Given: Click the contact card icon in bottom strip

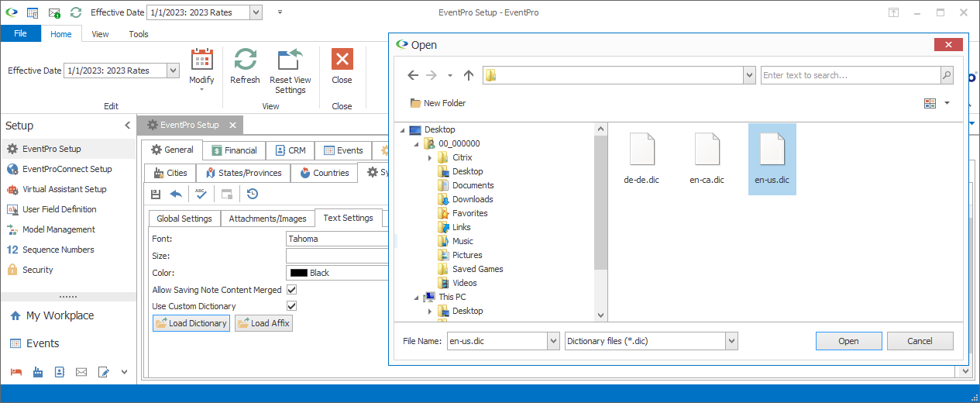Looking at the screenshot, I should coord(60,372).
